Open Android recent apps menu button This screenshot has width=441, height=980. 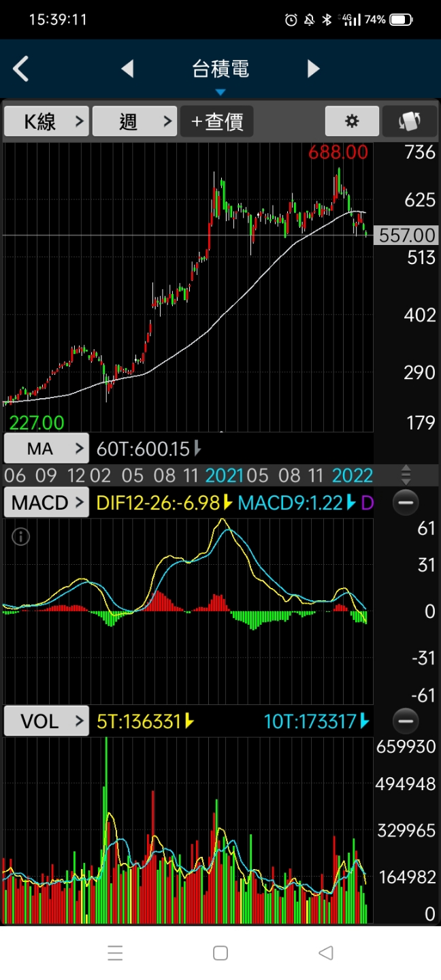[x=115, y=953]
